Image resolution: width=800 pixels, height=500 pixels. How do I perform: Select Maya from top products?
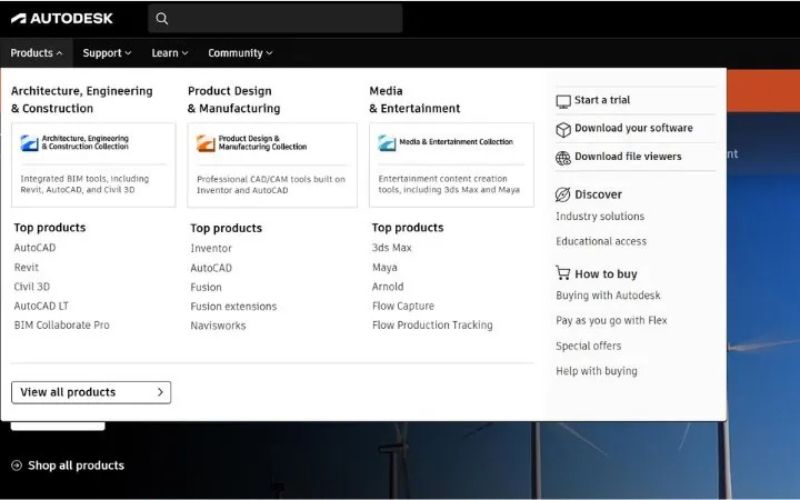click(x=384, y=267)
